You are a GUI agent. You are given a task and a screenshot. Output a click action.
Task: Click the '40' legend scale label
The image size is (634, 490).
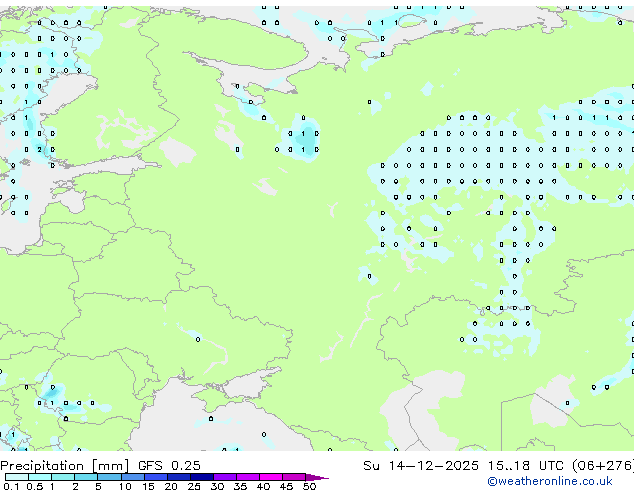tap(263, 486)
